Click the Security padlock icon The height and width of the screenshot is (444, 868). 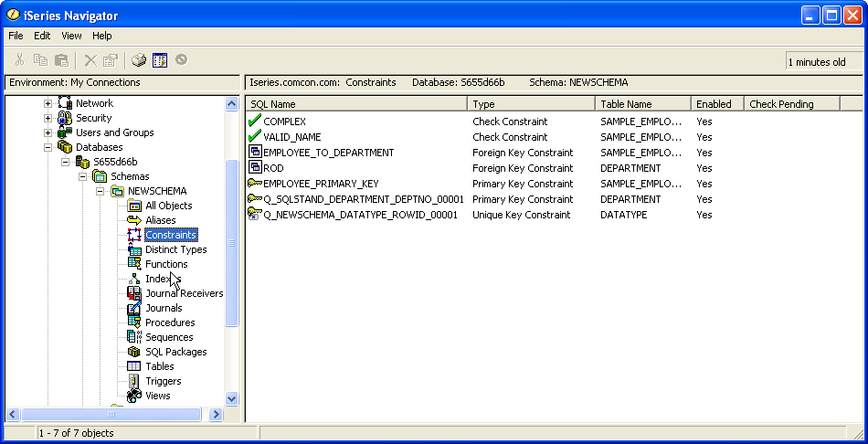tap(65, 117)
